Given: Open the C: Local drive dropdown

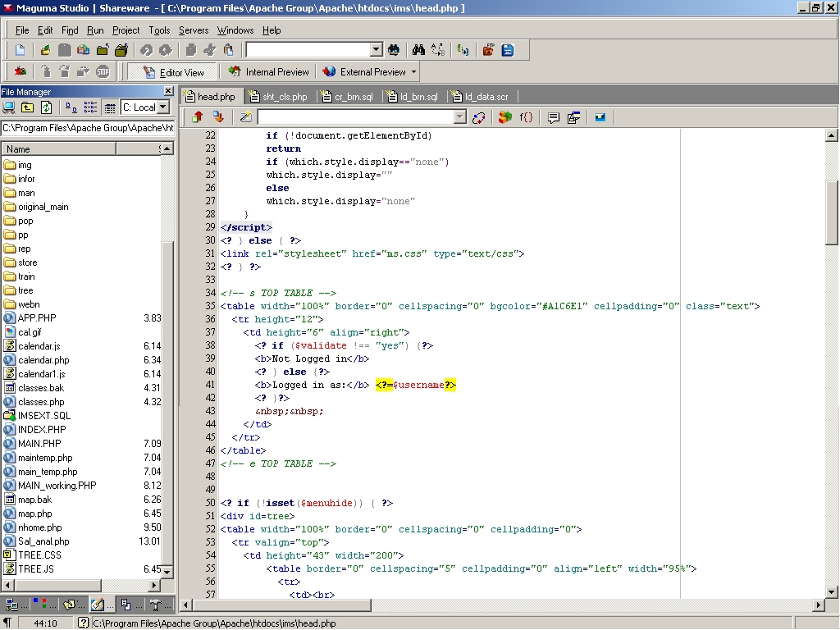Looking at the screenshot, I should (x=164, y=107).
